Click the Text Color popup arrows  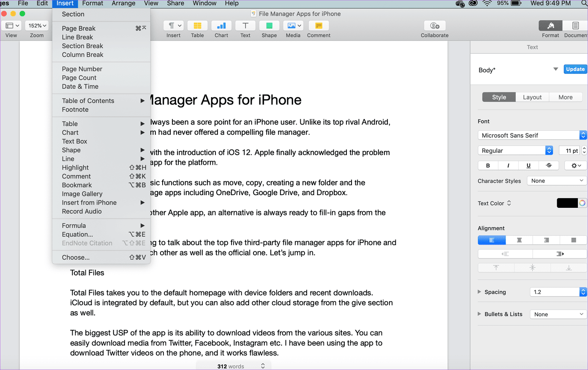pos(509,203)
